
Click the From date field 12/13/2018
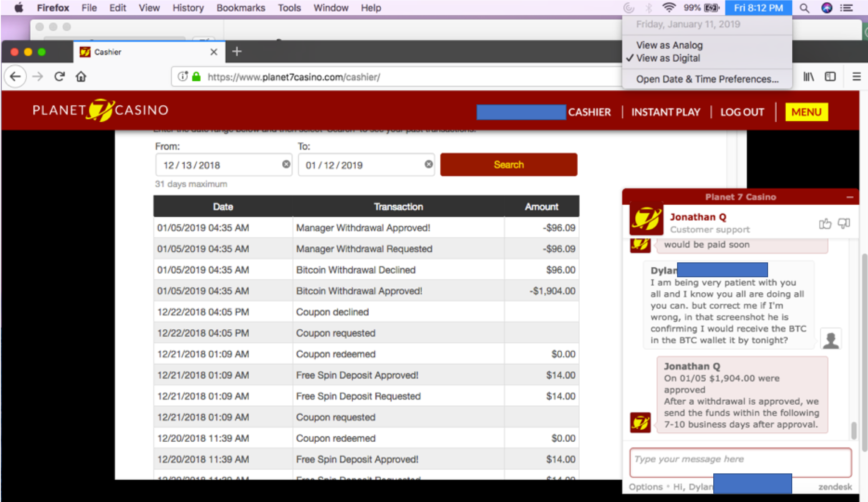pos(224,165)
